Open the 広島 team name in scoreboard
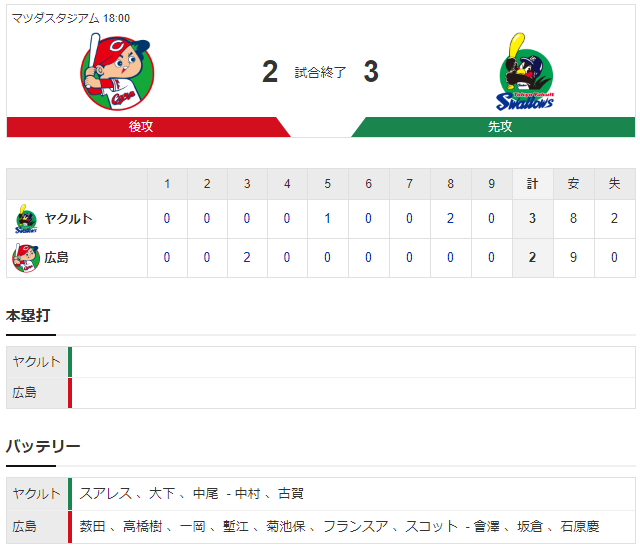 [x=56, y=258]
